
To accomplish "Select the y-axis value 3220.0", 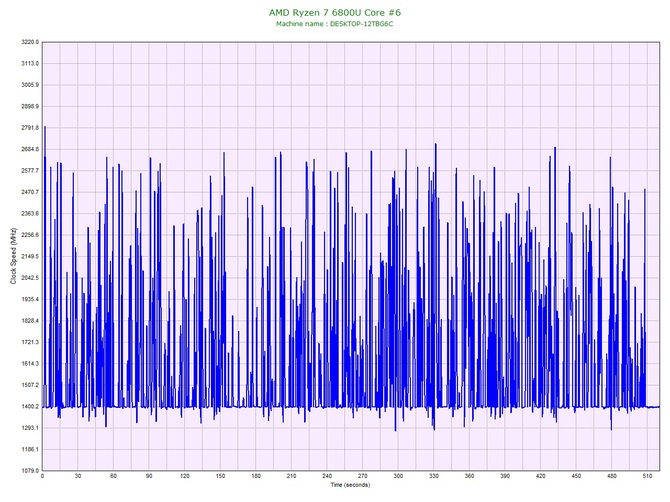I will (x=30, y=42).
